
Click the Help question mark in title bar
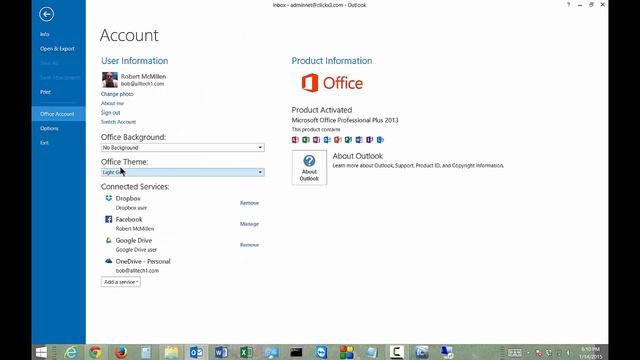(x=569, y=4)
